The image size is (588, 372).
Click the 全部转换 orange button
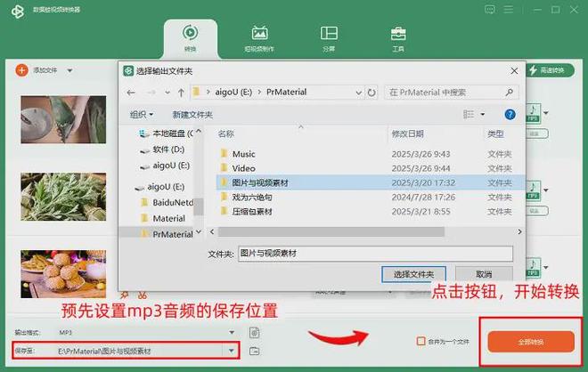[531, 342]
